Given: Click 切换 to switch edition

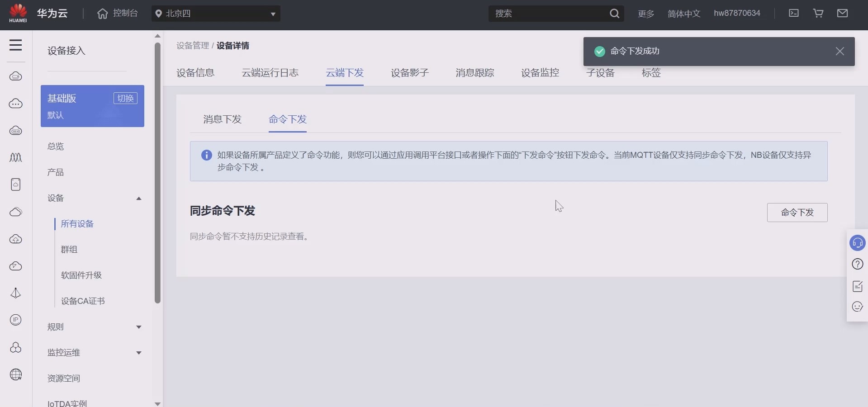Looking at the screenshot, I should tap(125, 98).
